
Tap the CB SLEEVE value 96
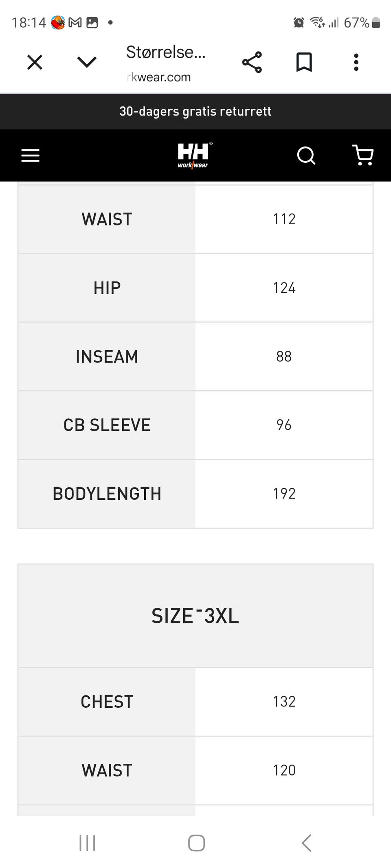pos(284,425)
